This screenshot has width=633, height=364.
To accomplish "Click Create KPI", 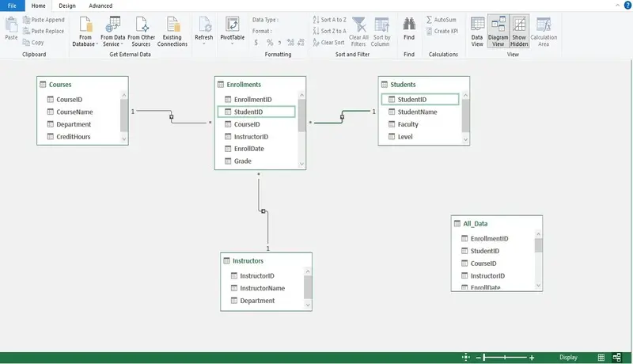I will pos(442,31).
